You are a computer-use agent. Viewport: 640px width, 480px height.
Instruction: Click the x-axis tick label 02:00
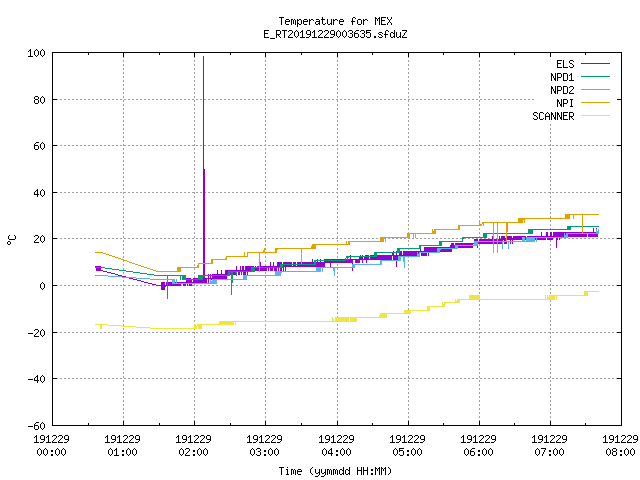click(x=193, y=452)
